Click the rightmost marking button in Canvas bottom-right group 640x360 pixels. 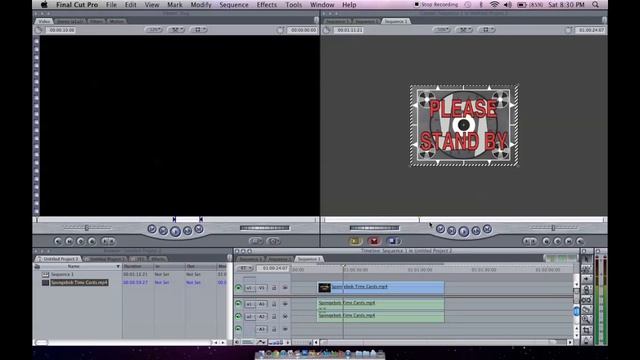click(x=580, y=241)
